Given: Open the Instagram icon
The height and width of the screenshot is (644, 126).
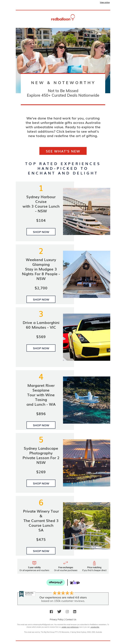Looking at the screenshot, I should click(x=67, y=611).
